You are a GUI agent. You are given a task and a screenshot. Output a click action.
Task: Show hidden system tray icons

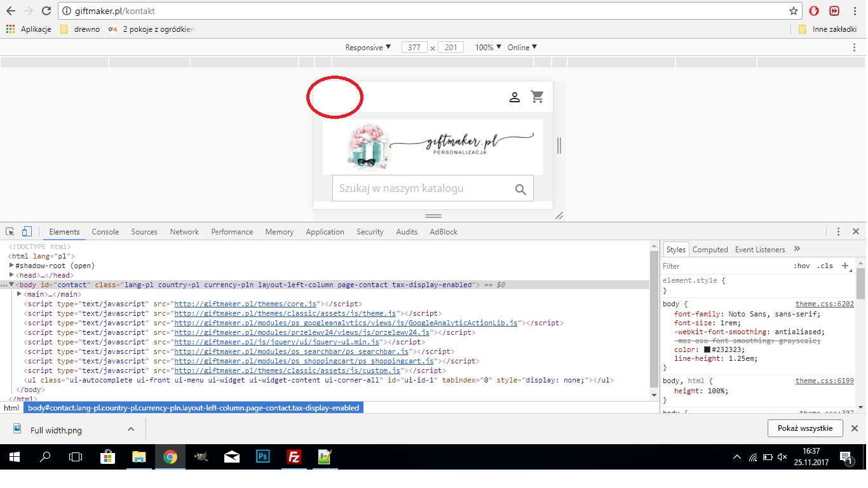737,457
